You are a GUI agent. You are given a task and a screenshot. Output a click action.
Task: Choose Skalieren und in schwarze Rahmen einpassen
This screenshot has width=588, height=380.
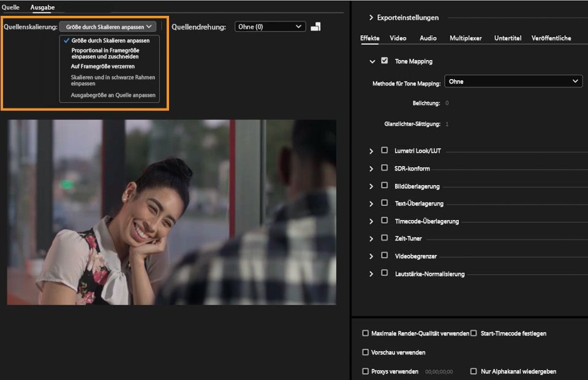pyautogui.click(x=113, y=80)
